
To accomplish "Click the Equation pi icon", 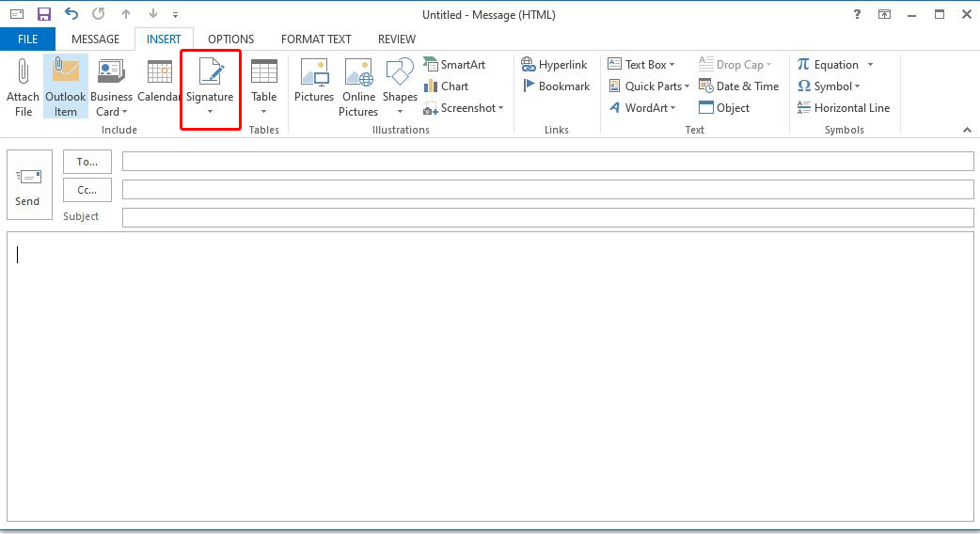I will tap(803, 64).
